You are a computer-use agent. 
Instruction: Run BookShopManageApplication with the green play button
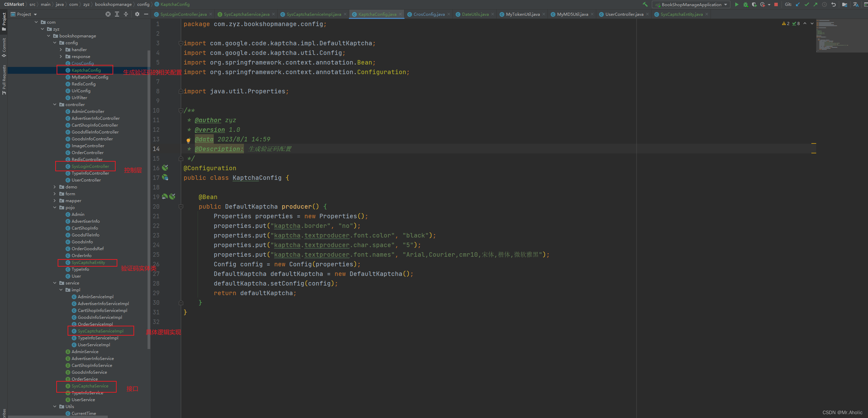736,4
